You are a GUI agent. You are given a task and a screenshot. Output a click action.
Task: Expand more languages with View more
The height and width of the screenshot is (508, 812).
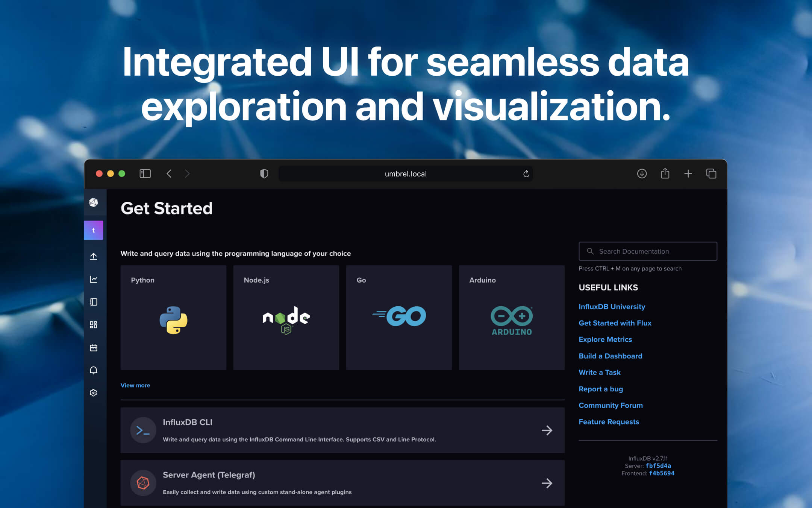(x=135, y=385)
